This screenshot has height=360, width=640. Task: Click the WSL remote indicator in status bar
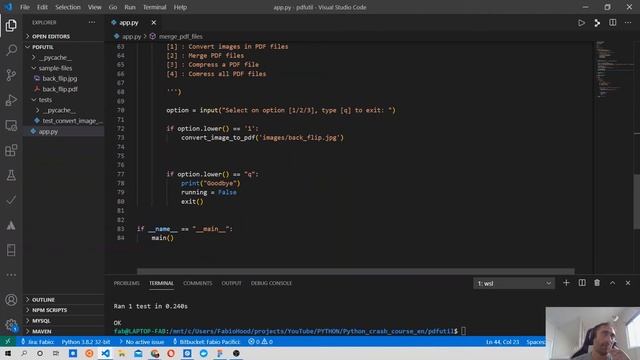8,342
